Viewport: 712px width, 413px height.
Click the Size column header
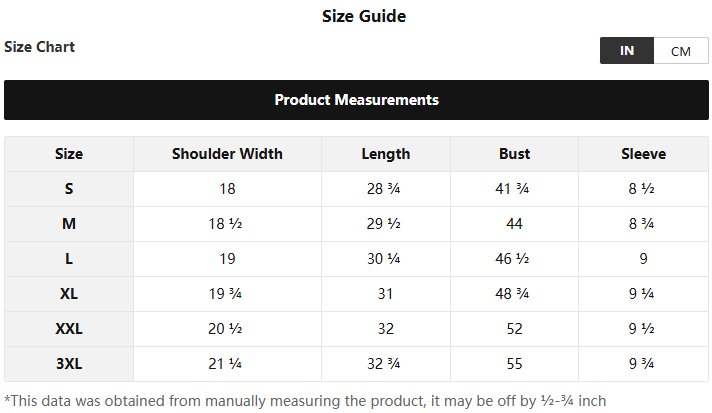click(69, 154)
